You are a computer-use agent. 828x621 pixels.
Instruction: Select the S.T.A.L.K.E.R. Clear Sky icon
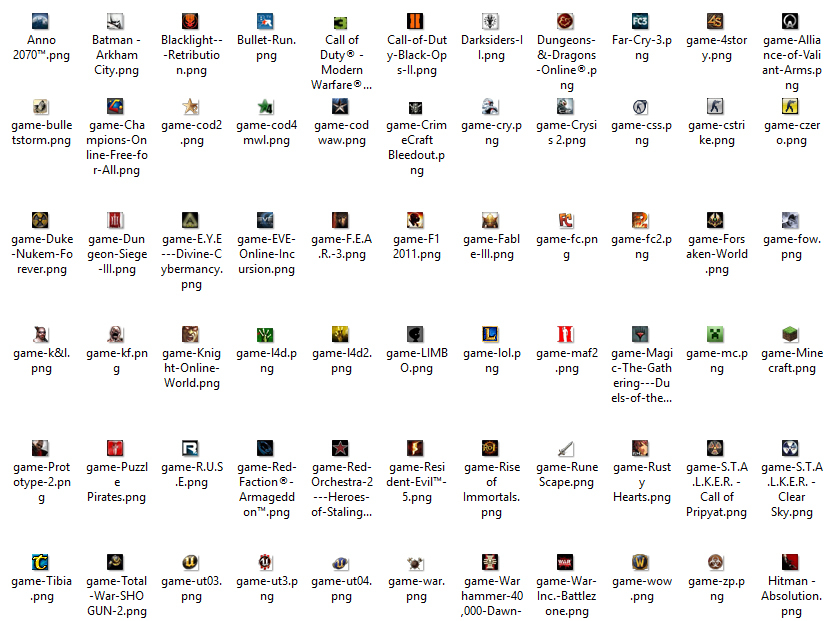coord(790,448)
